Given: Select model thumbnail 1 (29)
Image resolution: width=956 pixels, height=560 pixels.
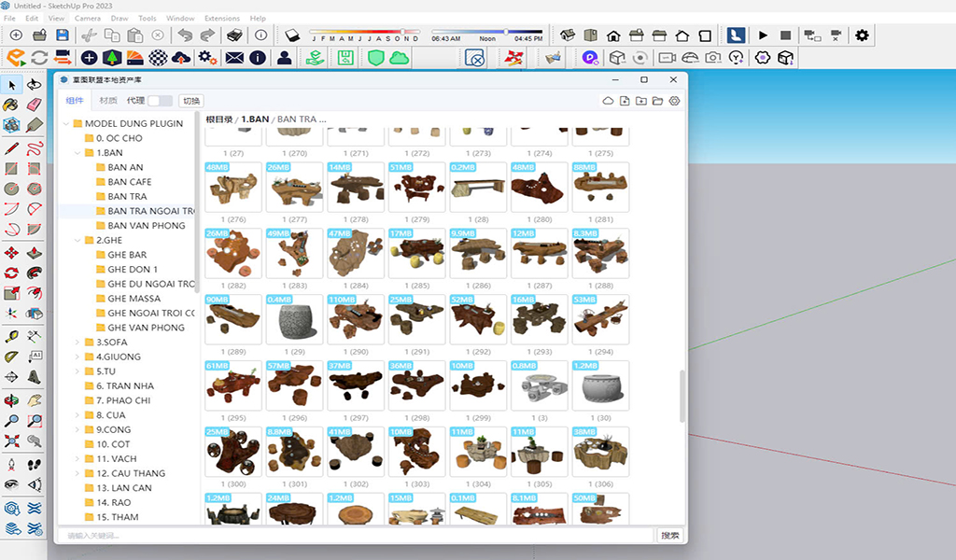Looking at the screenshot, I should click(294, 321).
